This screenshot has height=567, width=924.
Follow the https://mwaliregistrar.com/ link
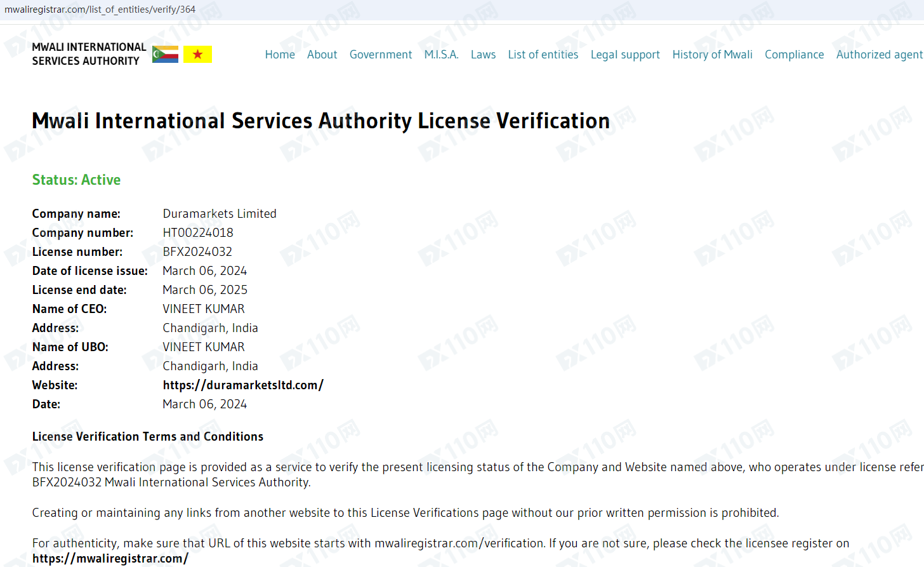point(110,559)
